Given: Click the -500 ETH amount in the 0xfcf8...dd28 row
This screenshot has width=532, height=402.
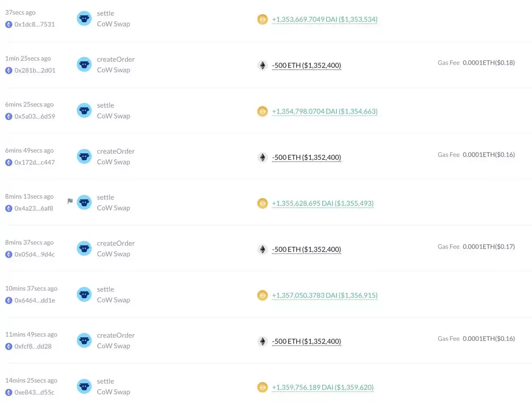Looking at the screenshot, I should (x=306, y=341).
